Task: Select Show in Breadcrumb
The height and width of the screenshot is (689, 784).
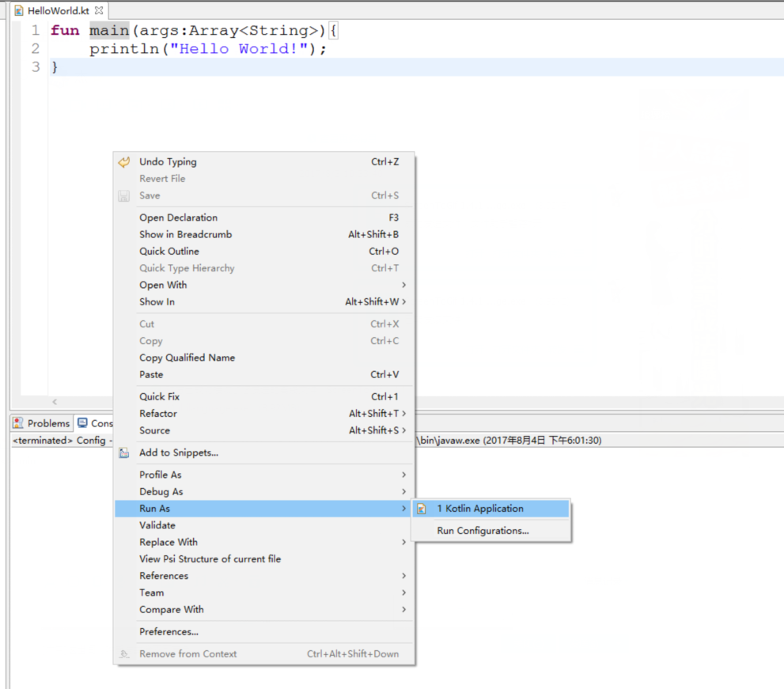Action: 264,234
